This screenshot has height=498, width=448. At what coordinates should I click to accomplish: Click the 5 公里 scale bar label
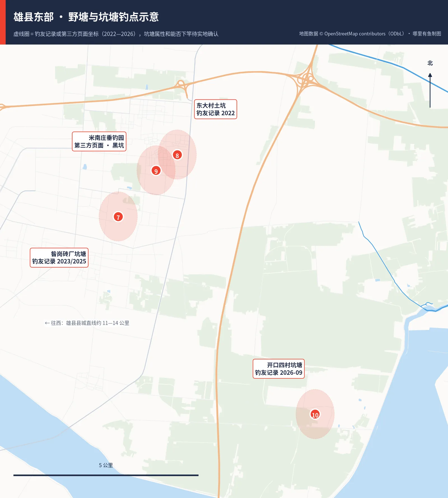[x=106, y=465]
